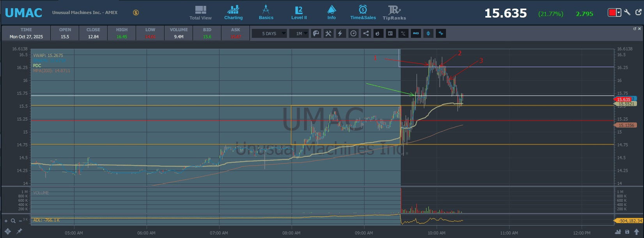Toggle the horizontal left-right arrows icon
Screen dimensions: 644x238
[441, 34]
